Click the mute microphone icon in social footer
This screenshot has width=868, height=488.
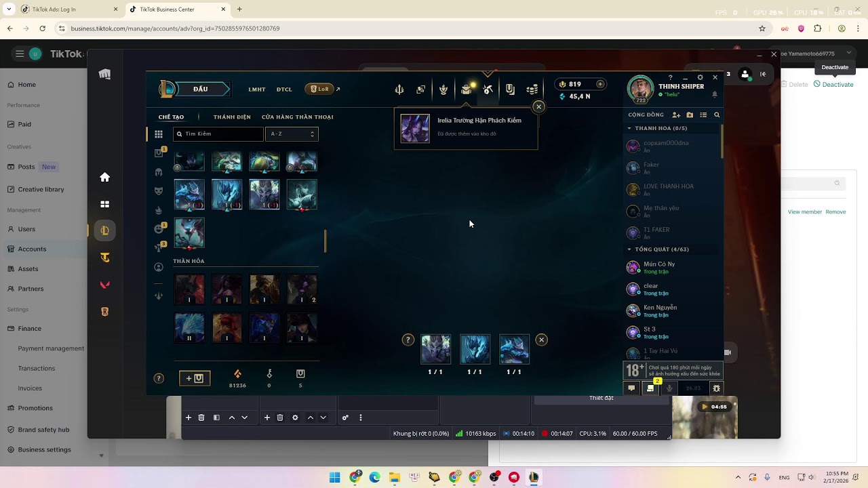coord(669,388)
